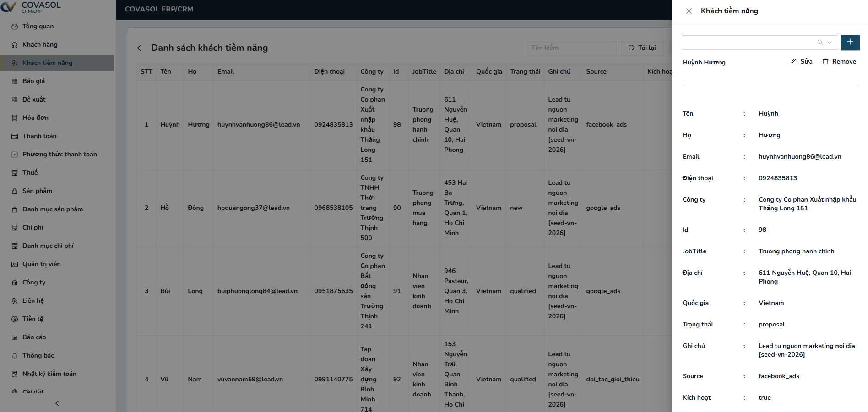Select Sản phẩm in the sidebar
868x412 pixels.
[36, 191]
